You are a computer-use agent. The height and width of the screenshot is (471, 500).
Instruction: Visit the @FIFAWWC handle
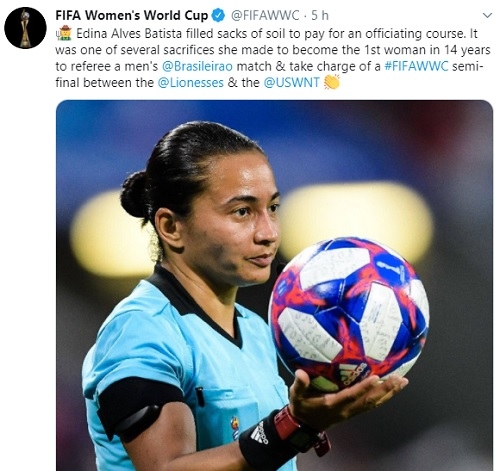[265, 15]
